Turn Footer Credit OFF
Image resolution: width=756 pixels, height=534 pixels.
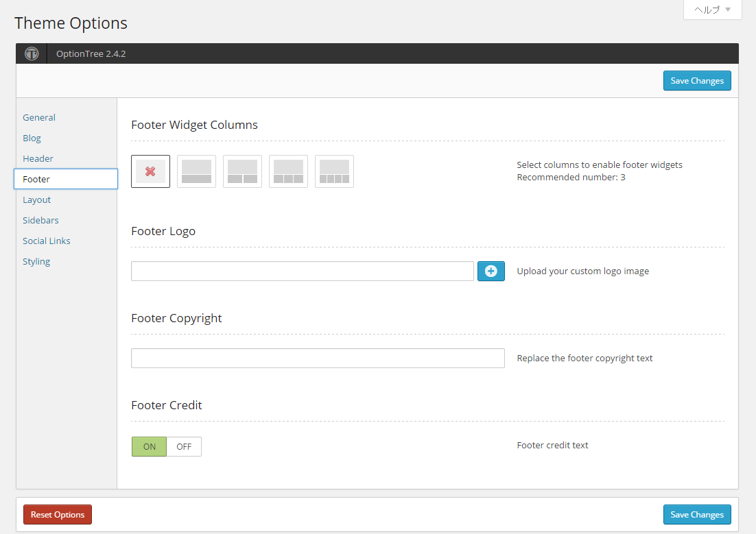coord(184,446)
